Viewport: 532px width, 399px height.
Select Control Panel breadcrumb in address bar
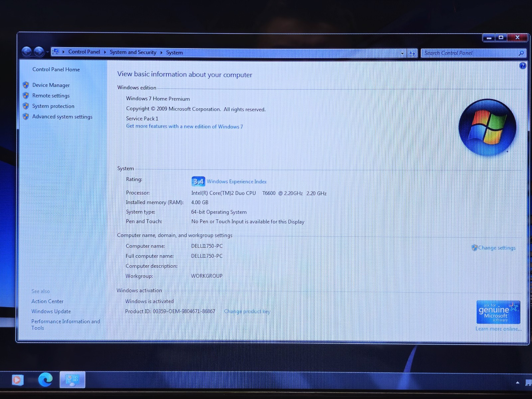coord(84,52)
